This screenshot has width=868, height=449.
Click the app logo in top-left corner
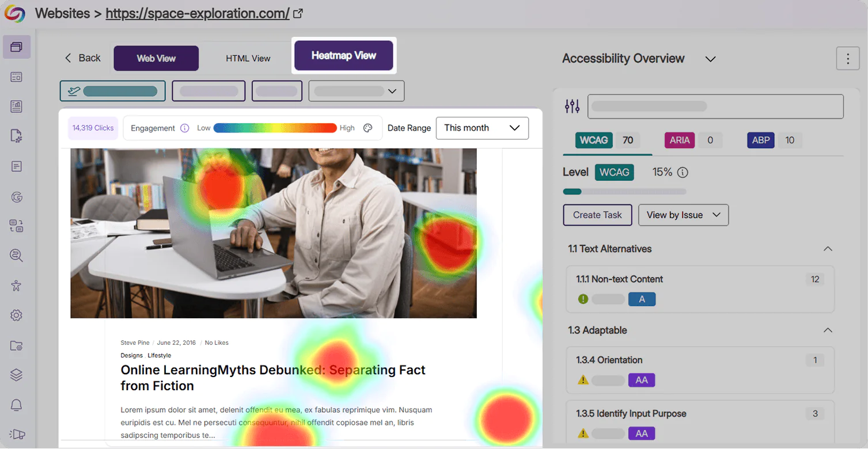(x=16, y=14)
